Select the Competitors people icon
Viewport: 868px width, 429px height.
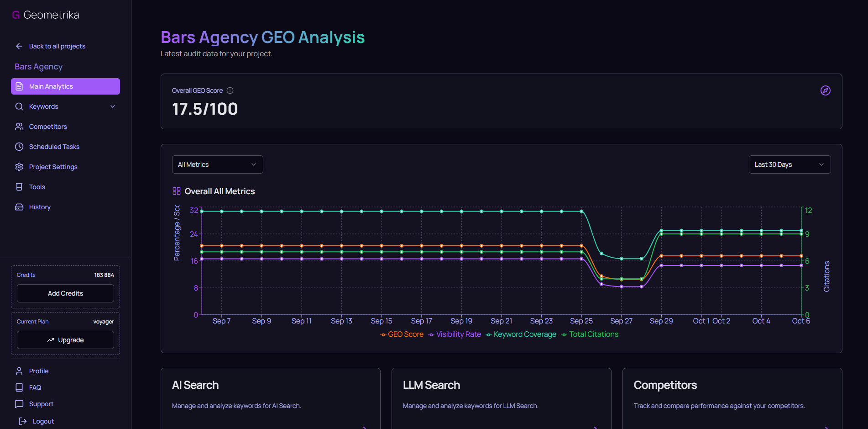19,127
